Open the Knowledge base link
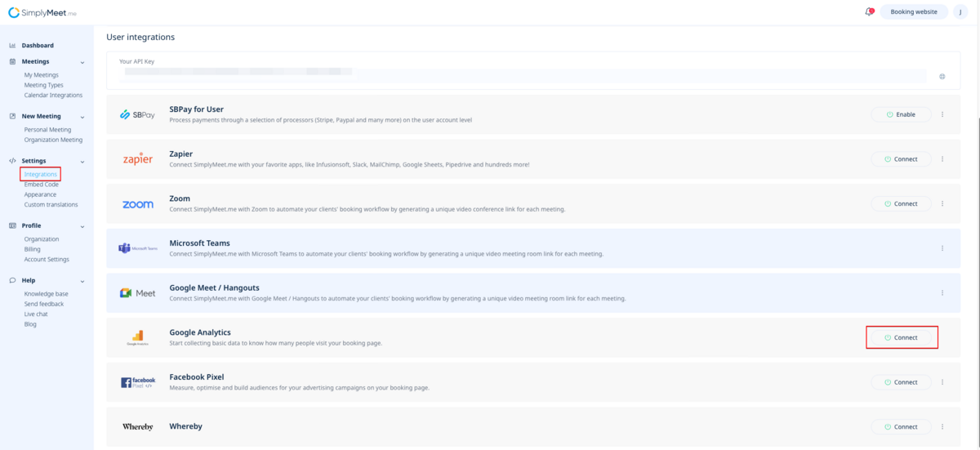 pyautogui.click(x=46, y=294)
